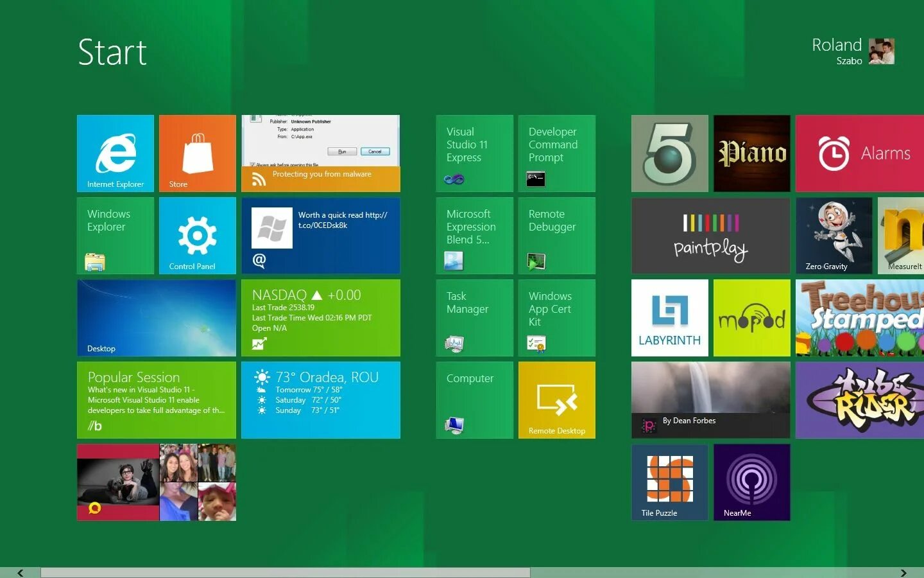924x578 pixels.
Task: Open the Remote Desktop tile
Action: click(x=557, y=400)
